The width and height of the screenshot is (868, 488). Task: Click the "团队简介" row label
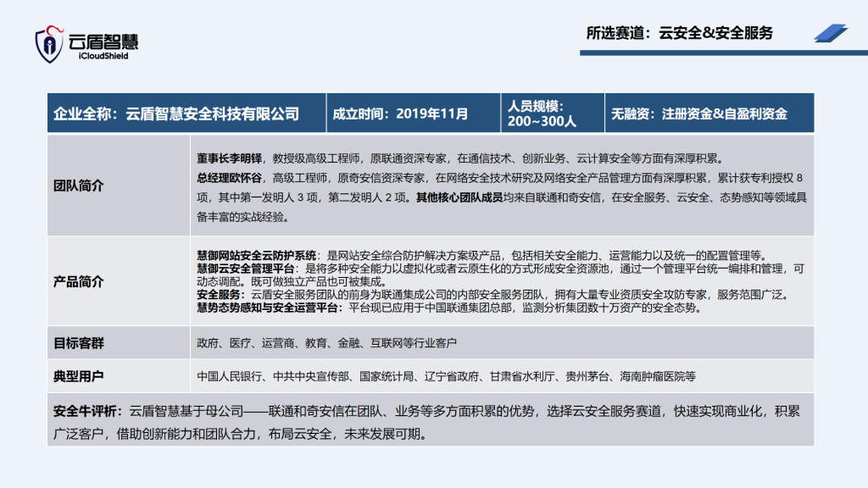79,186
